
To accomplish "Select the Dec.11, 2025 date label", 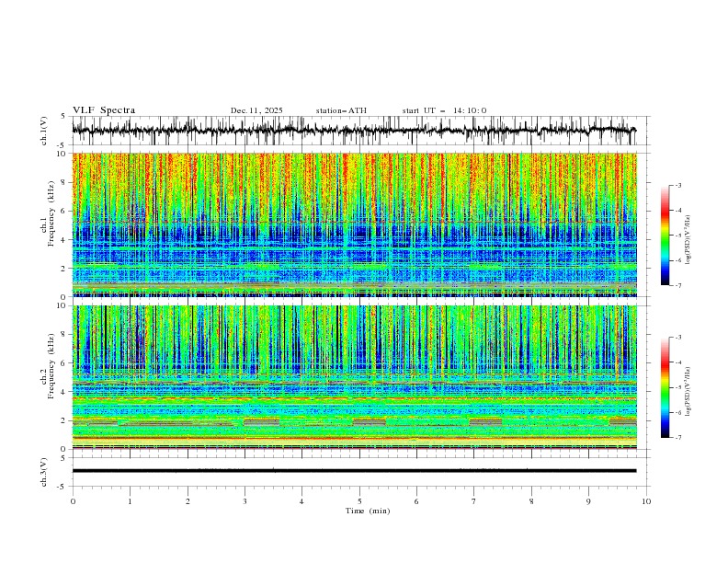I will point(256,110).
